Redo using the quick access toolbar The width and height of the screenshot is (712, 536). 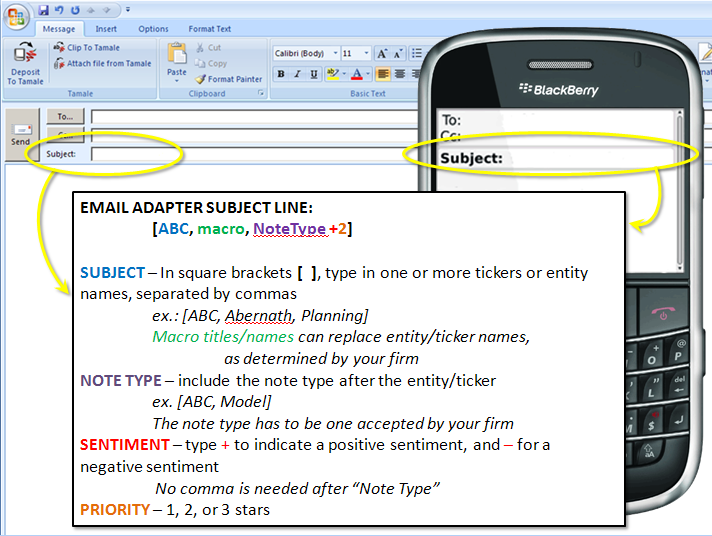click(75, 10)
